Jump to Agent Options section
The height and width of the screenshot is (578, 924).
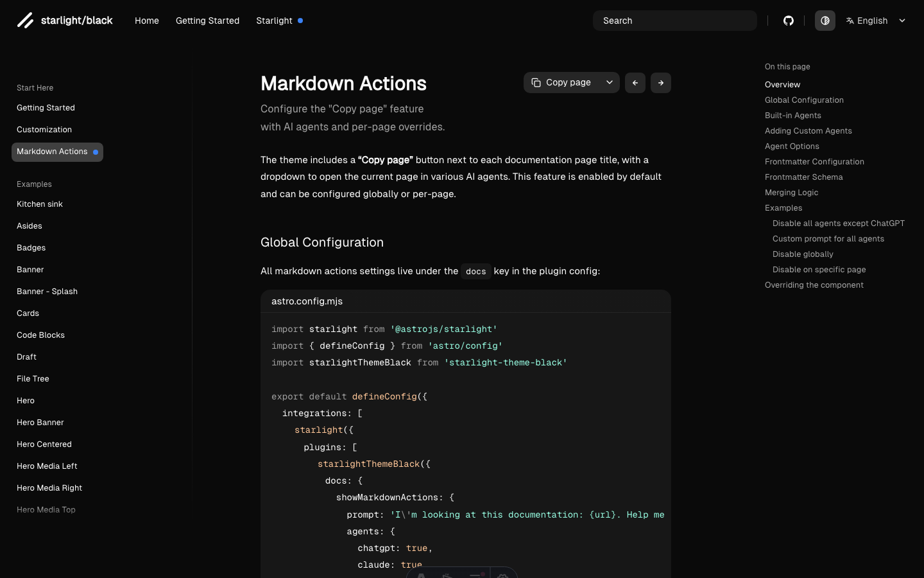pyautogui.click(x=792, y=146)
